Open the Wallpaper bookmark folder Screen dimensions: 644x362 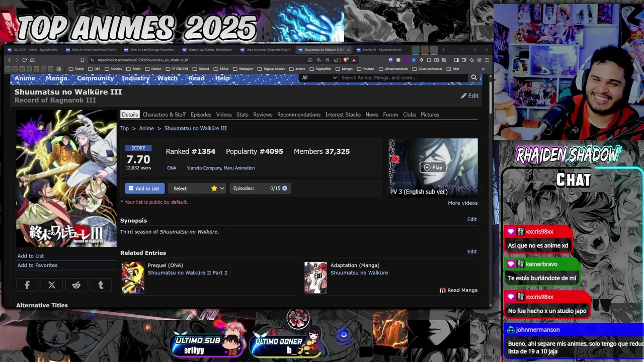point(243,69)
